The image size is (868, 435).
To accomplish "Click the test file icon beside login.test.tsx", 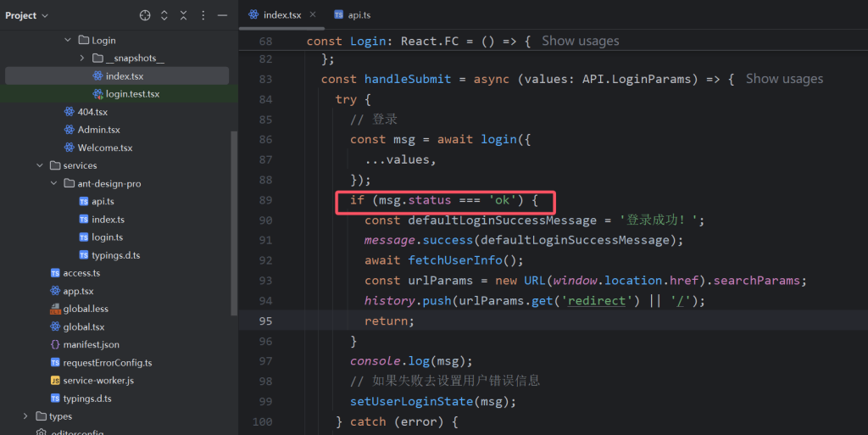I will coord(98,94).
